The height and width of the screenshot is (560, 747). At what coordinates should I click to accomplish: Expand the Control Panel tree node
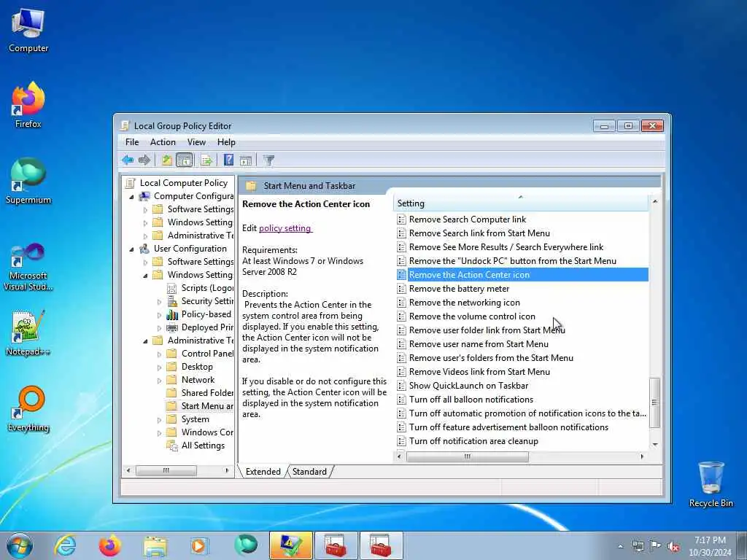point(160,354)
